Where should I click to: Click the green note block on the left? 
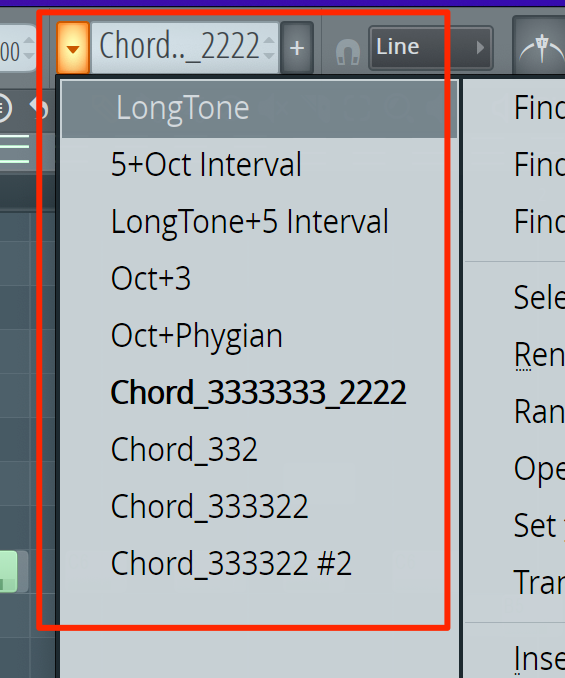coord(9,571)
